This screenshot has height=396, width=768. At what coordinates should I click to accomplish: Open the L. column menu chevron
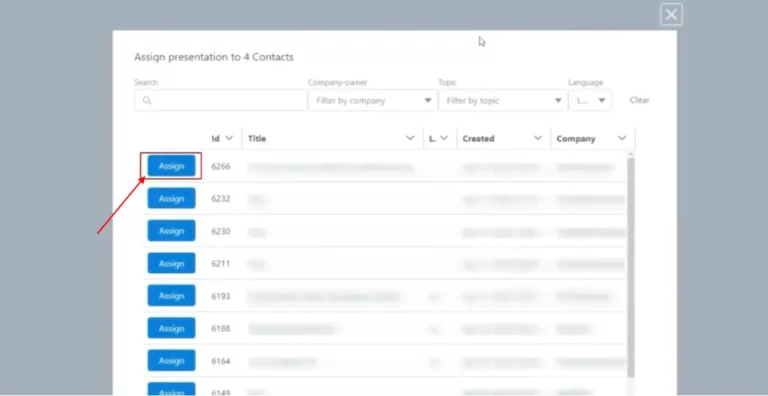tap(444, 138)
